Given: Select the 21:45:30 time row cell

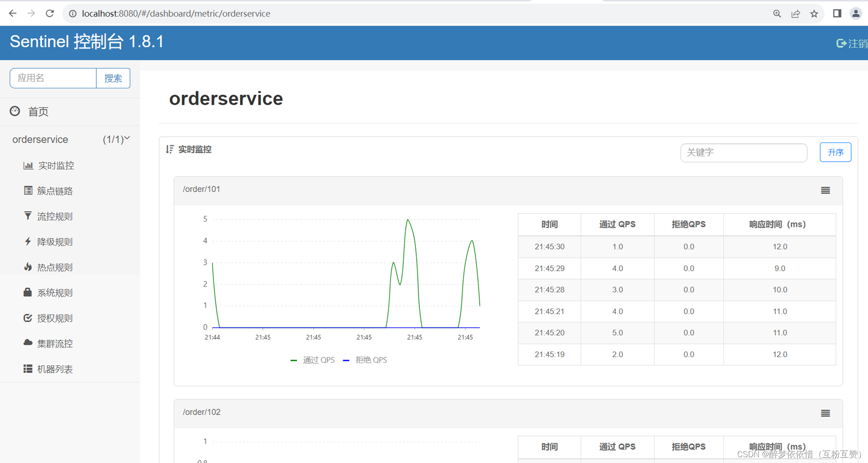Looking at the screenshot, I should (x=550, y=247).
